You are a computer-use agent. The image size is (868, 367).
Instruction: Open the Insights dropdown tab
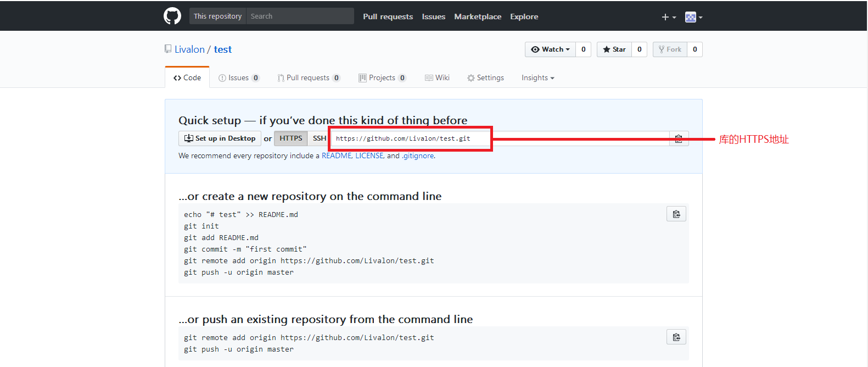[x=537, y=78]
